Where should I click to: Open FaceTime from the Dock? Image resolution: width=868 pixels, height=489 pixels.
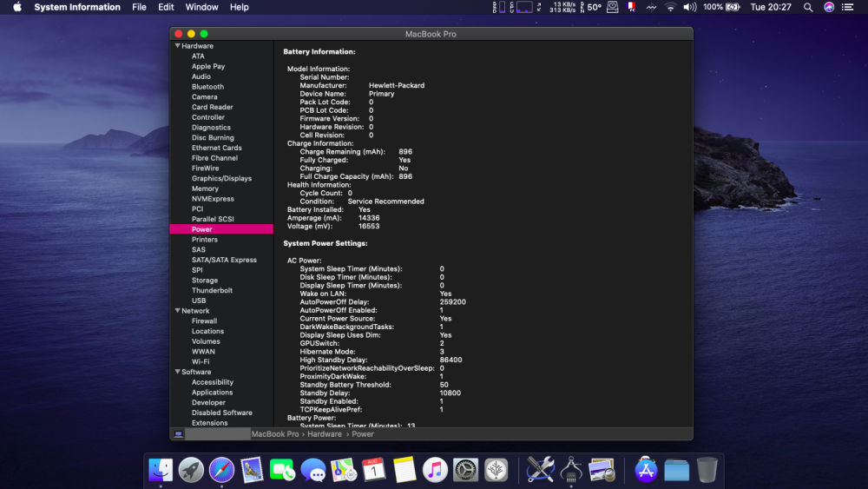[282, 470]
